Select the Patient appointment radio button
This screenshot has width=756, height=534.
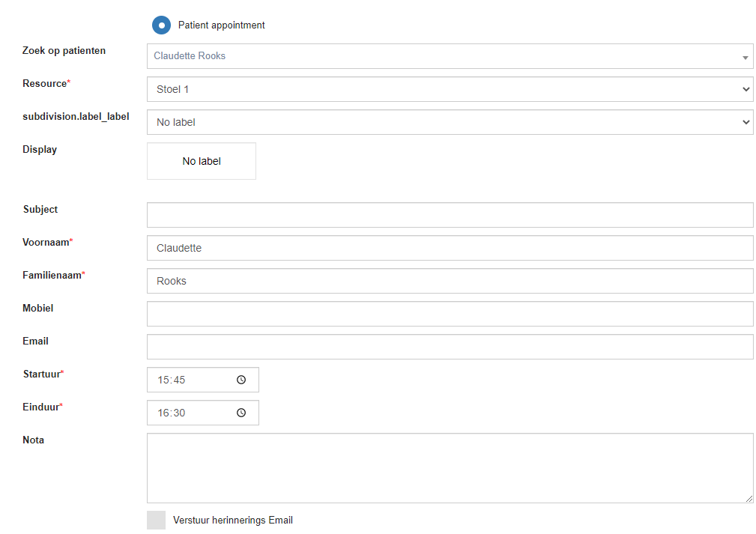click(161, 25)
